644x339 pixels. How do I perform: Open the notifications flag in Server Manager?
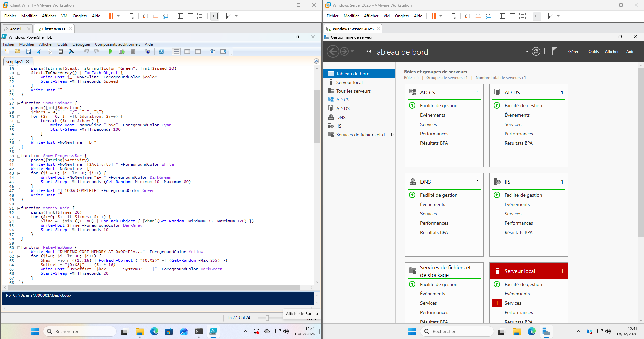point(554,51)
